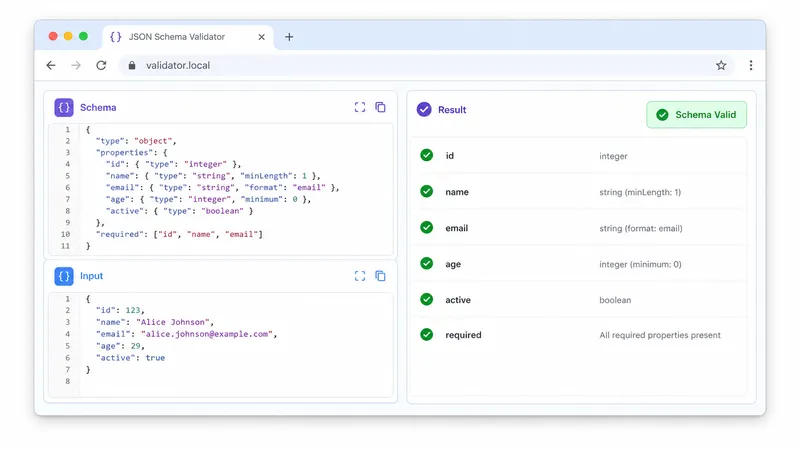The width and height of the screenshot is (800, 450).
Task: Click line number 11 in Schema editor
Action: [65, 246]
